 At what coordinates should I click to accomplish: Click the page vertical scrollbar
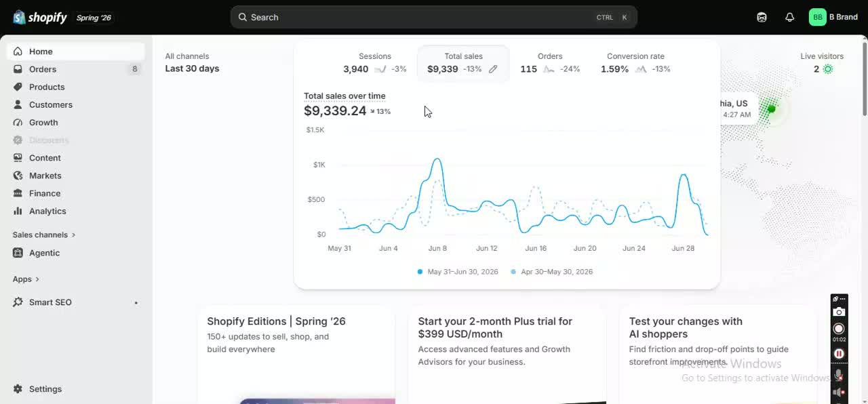pos(864,78)
